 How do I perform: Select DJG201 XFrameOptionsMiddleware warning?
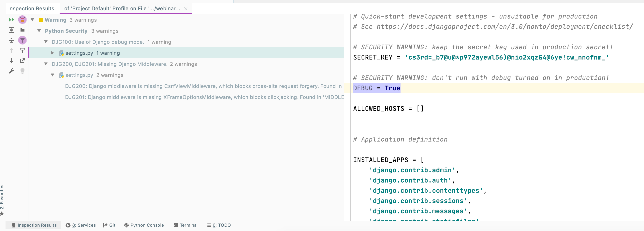[x=204, y=97]
